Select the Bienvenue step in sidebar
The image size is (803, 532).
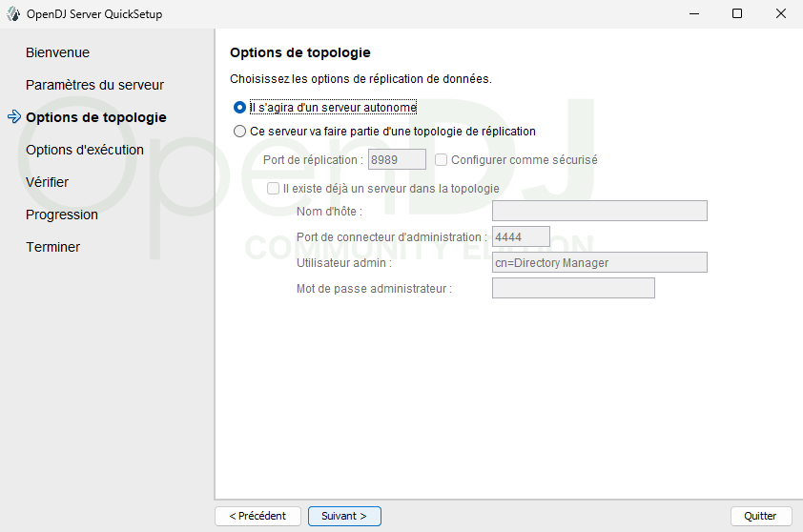[57, 52]
